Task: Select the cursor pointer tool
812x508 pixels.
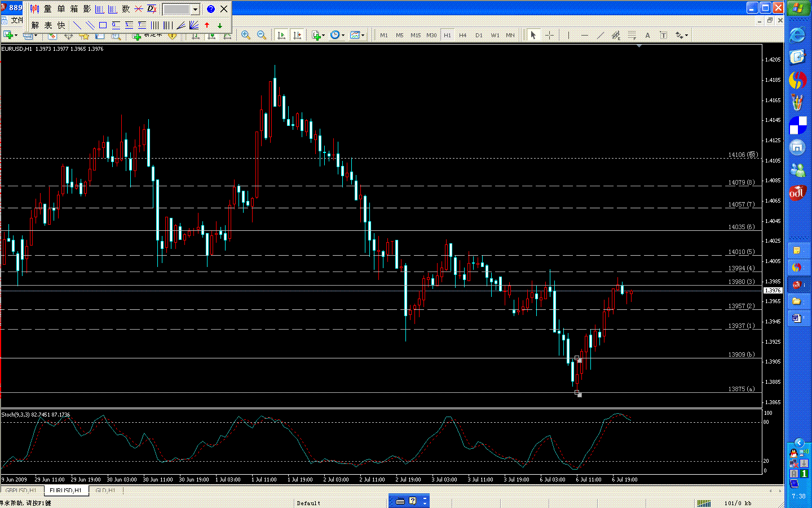Action: (x=533, y=35)
